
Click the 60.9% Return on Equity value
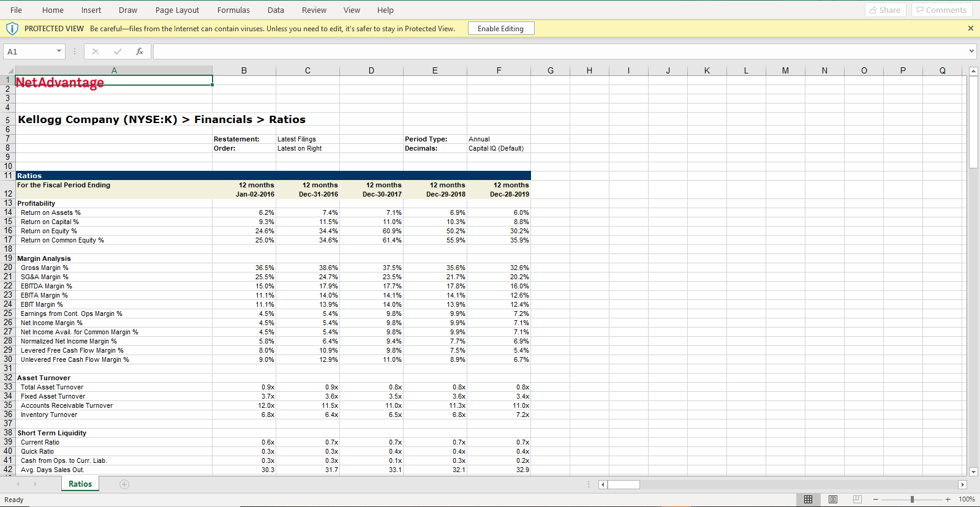[392, 231]
